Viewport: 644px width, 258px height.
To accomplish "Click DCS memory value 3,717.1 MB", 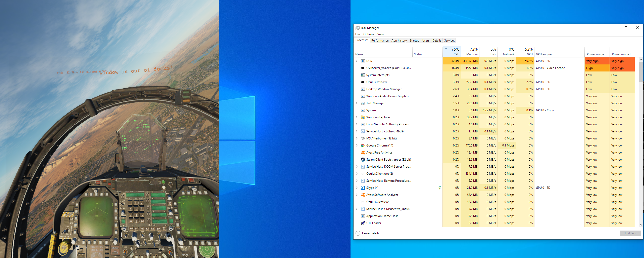I will pyautogui.click(x=470, y=61).
